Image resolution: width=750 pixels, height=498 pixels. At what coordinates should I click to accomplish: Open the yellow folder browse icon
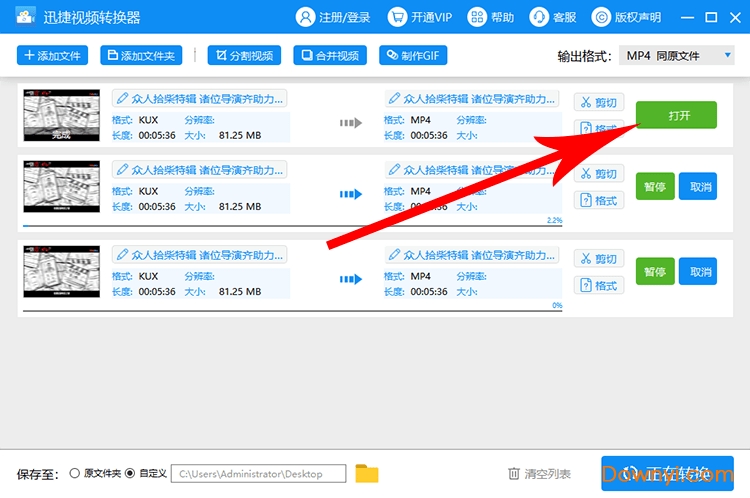pos(367,474)
